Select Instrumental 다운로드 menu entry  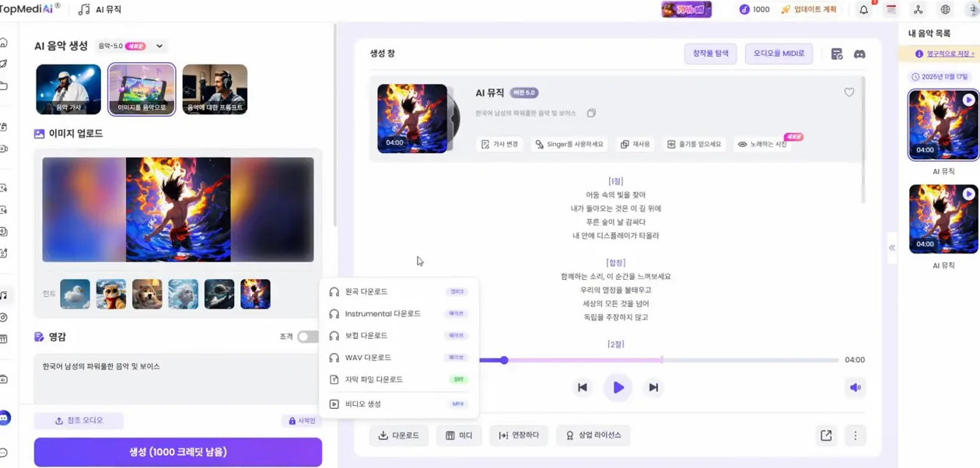pos(398,314)
